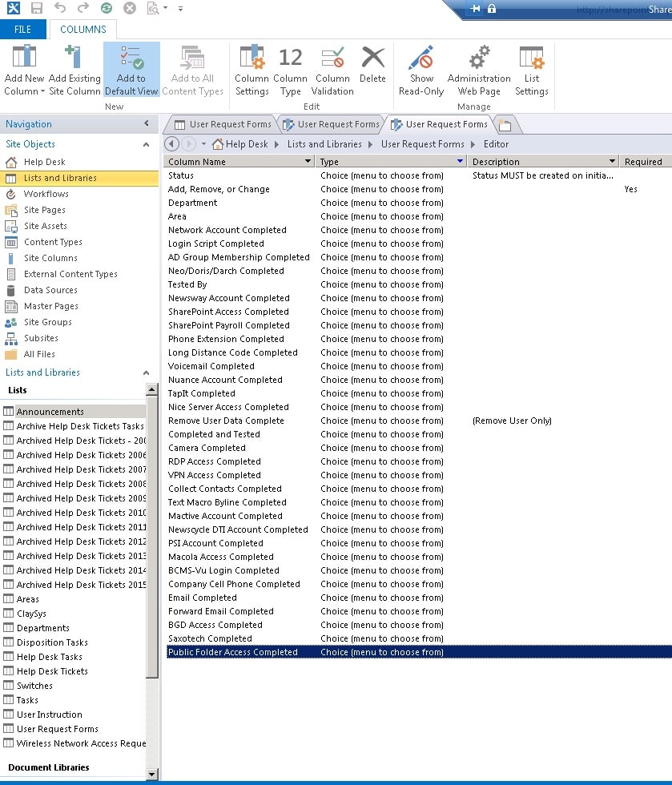672x785 pixels.
Task: Click the Refresh icon in the quick access toolbar
Action: click(x=107, y=9)
